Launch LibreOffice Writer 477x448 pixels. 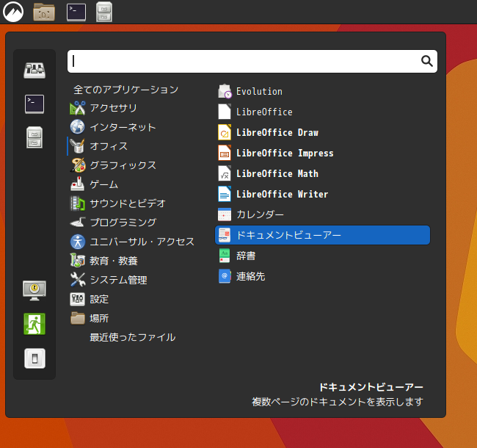click(x=322, y=194)
